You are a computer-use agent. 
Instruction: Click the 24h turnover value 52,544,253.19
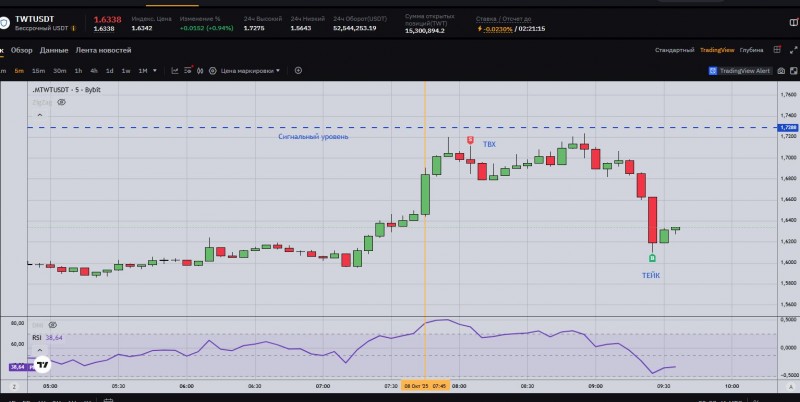point(355,28)
